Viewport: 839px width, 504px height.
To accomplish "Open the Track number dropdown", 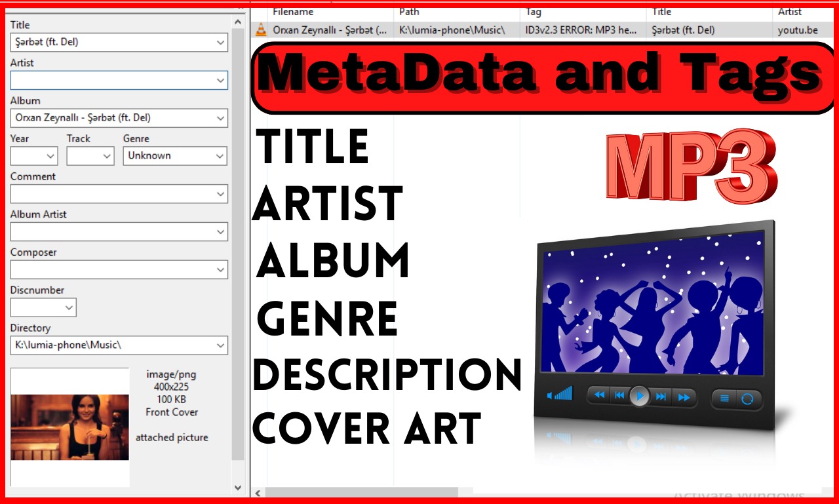I will (x=107, y=156).
